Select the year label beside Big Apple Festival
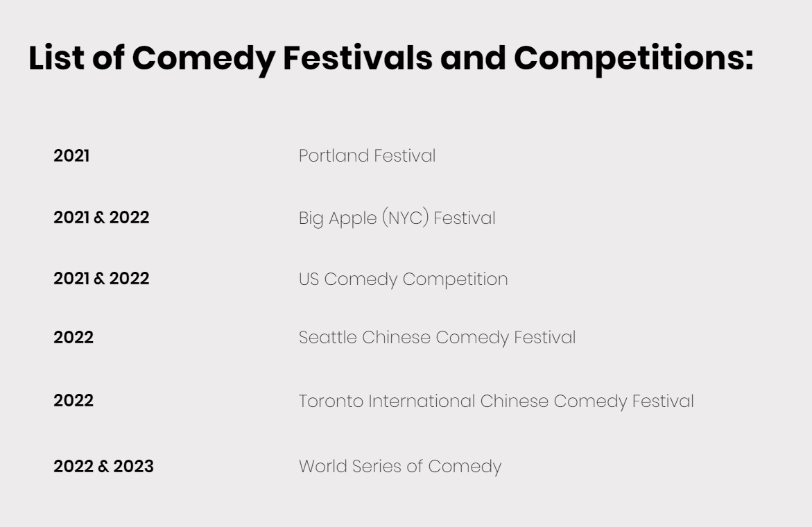Screen dimensions: 812x527 tap(101, 218)
